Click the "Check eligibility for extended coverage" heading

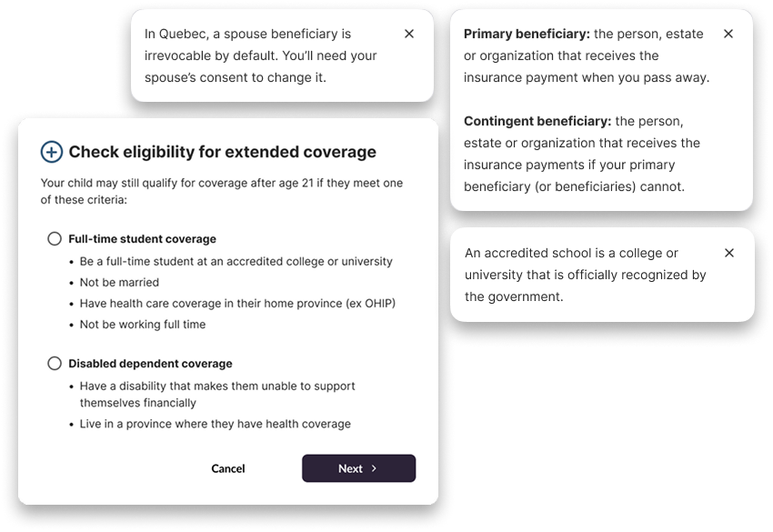point(222,152)
